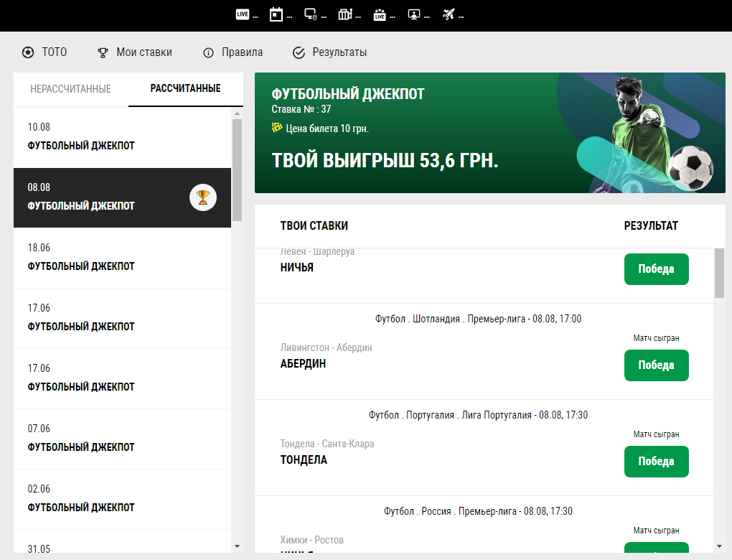
Task: Open Правила page
Action: [243, 52]
